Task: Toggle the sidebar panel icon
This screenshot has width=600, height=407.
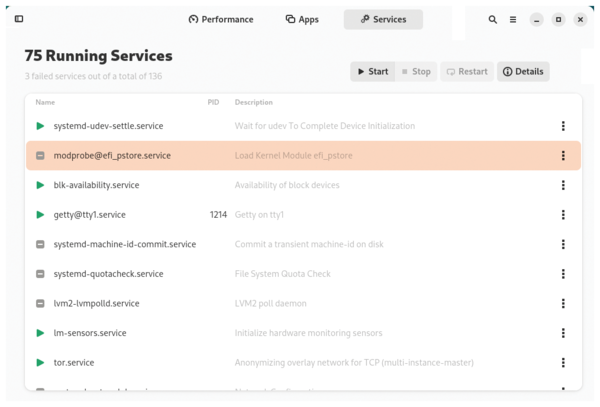Action: point(19,19)
